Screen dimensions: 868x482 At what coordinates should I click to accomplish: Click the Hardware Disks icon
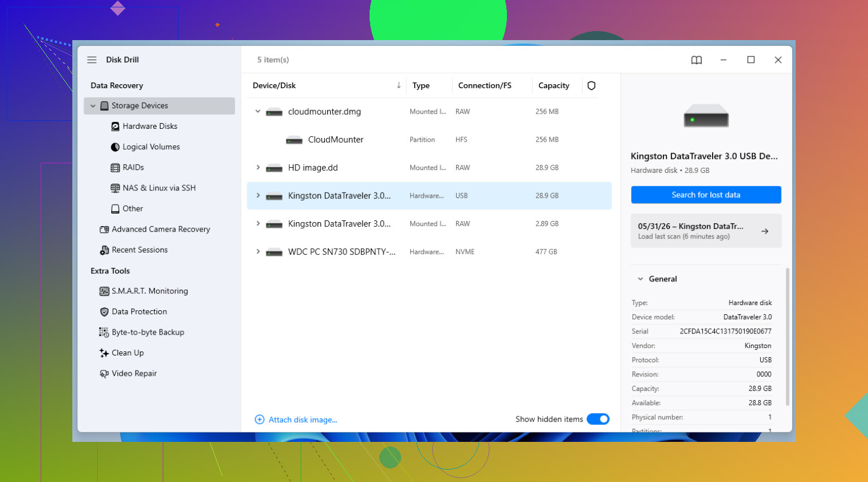click(x=115, y=127)
